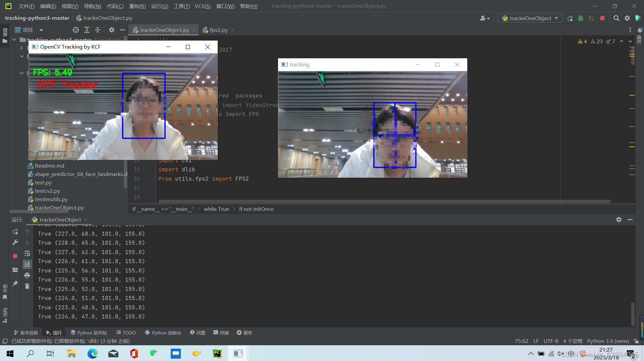Open trackeOneObject run configuration dropdown

[530, 18]
